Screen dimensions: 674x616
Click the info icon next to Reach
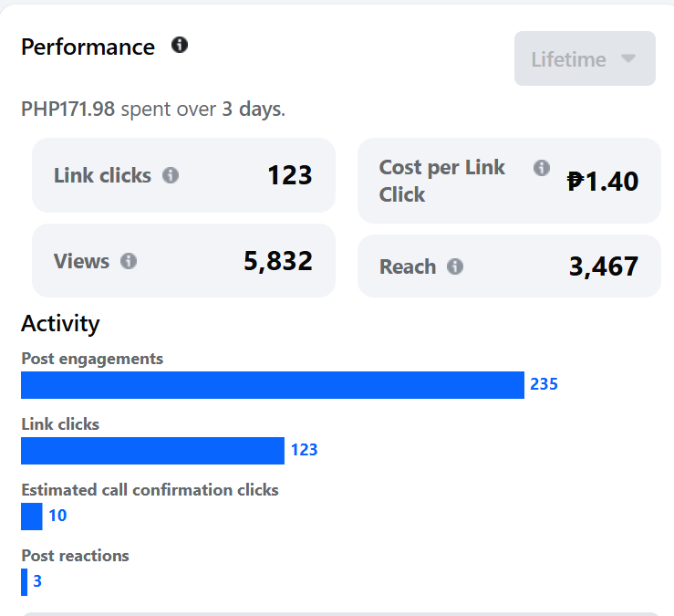point(455,266)
